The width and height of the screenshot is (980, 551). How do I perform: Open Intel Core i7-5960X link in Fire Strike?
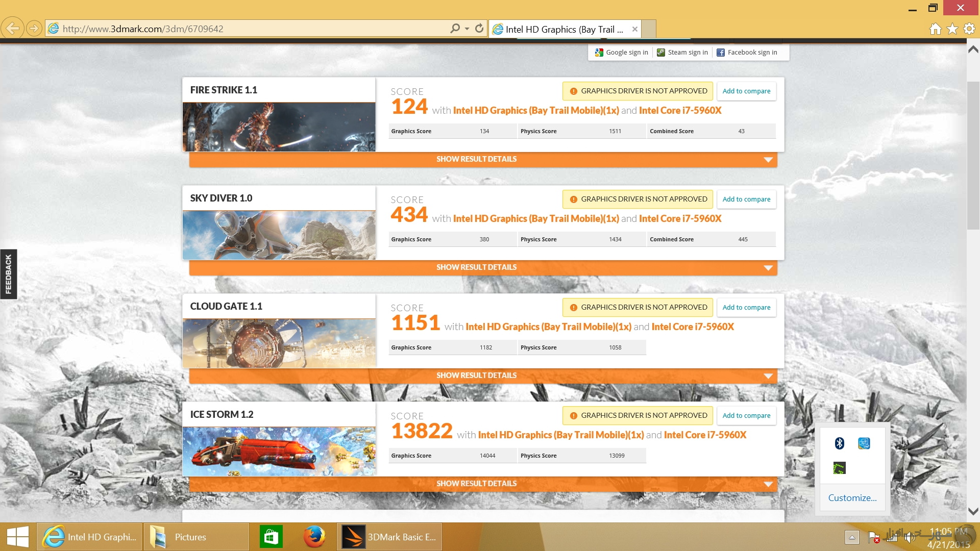[x=680, y=111]
